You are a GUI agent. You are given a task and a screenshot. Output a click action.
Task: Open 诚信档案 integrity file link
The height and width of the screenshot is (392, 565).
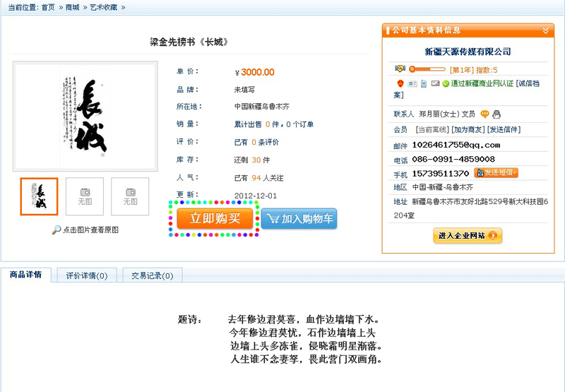[529, 83]
